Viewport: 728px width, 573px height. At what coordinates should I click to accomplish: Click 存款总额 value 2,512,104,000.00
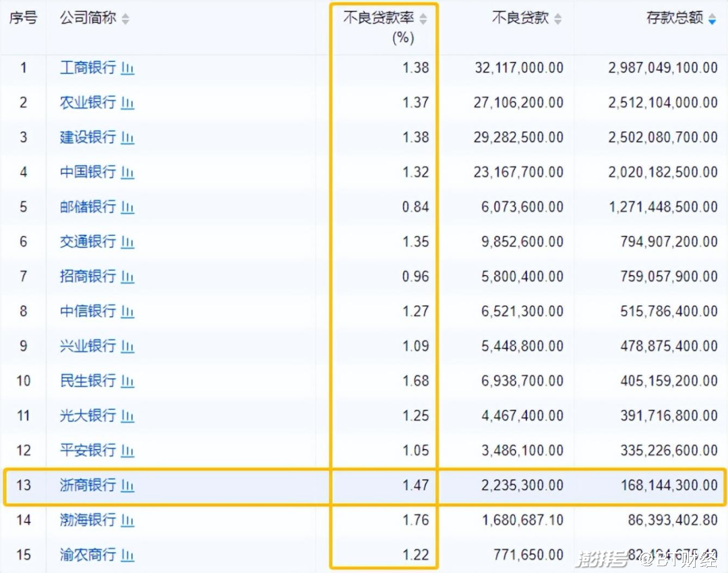[x=663, y=102]
